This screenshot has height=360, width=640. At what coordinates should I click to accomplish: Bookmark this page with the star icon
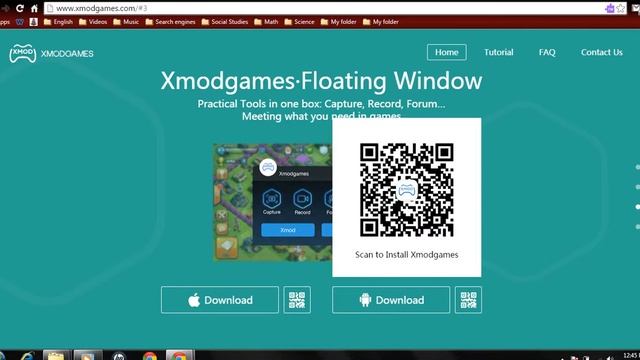point(621,8)
